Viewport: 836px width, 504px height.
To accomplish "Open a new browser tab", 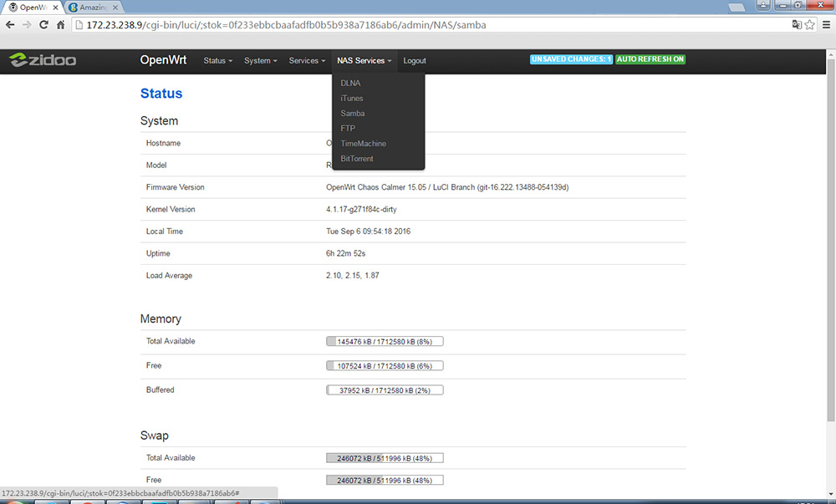I will click(737, 8).
